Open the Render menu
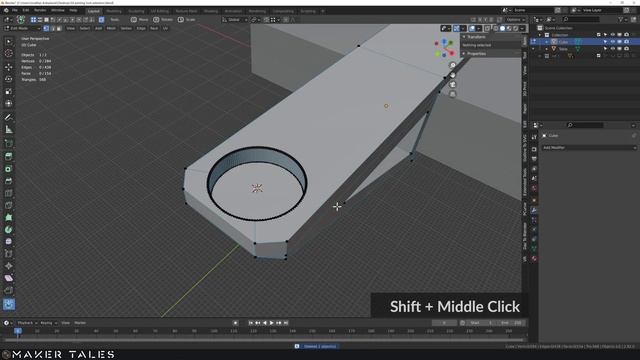The height and width of the screenshot is (360, 640). pos(40,10)
